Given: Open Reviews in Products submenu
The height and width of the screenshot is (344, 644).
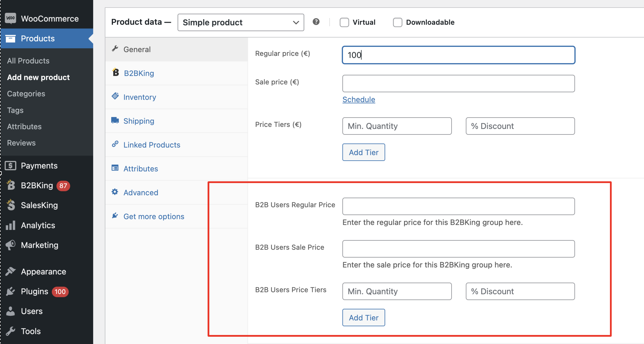Looking at the screenshot, I should [21, 143].
